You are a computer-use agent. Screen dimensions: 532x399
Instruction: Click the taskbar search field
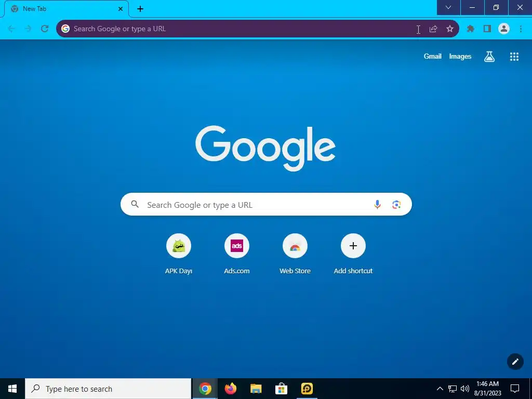click(x=108, y=389)
